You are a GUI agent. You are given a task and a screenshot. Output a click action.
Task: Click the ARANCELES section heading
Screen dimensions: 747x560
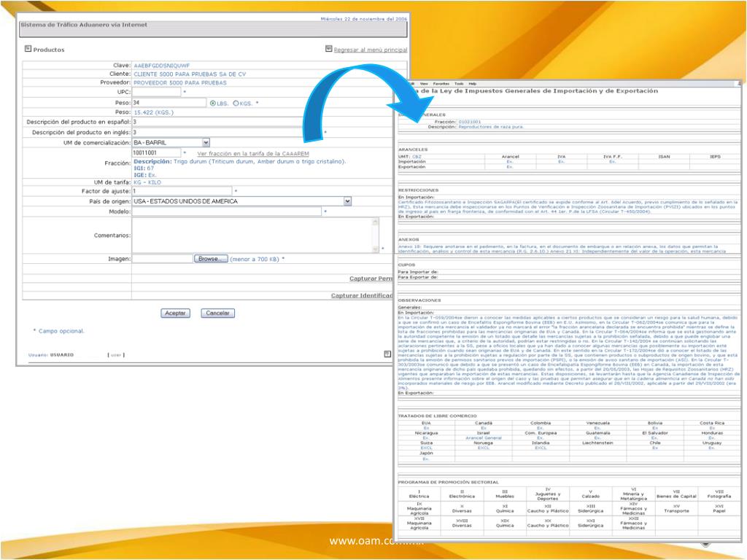[413, 149]
